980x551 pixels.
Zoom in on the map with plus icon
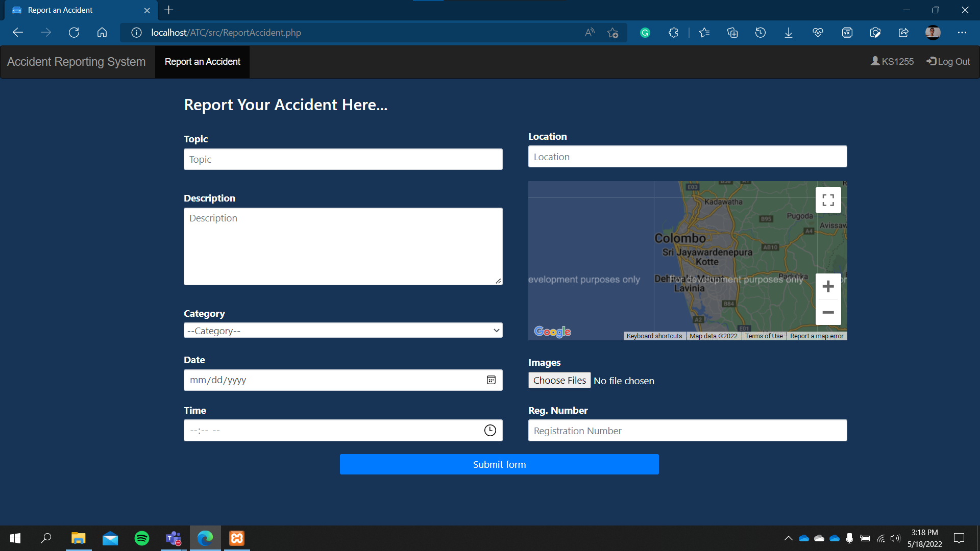tap(828, 286)
